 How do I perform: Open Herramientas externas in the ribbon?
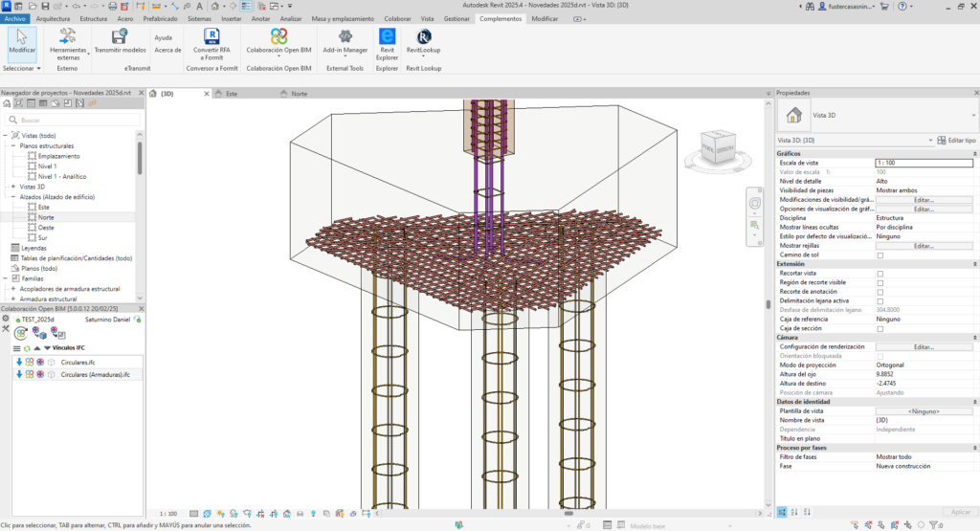pyautogui.click(x=68, y=38)
